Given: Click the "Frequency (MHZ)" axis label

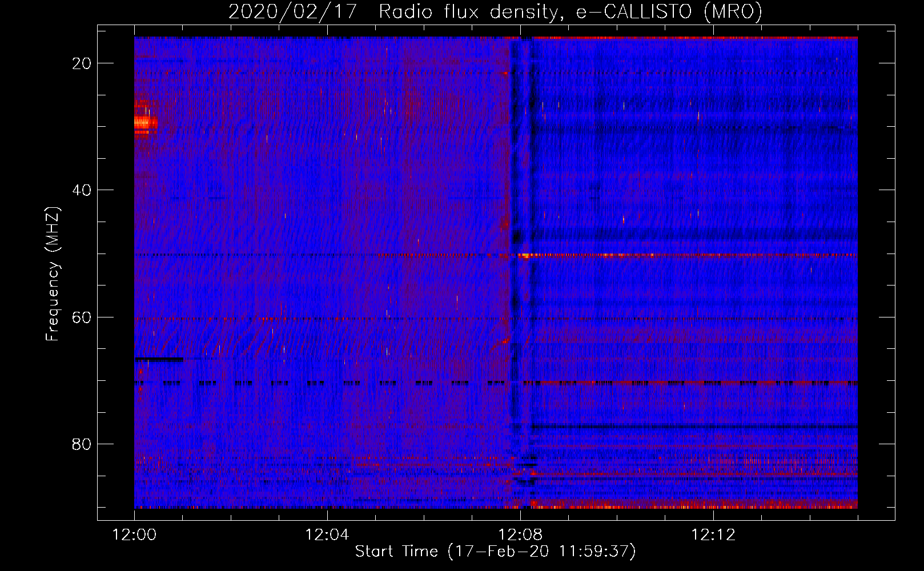Looking at the screenshot, I should [x=53, y=274].
